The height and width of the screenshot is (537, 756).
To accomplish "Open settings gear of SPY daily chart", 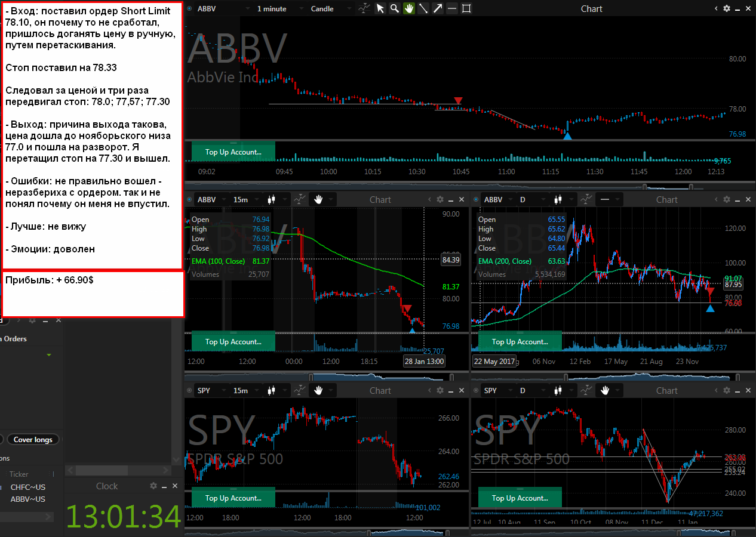I will [727, 390].
